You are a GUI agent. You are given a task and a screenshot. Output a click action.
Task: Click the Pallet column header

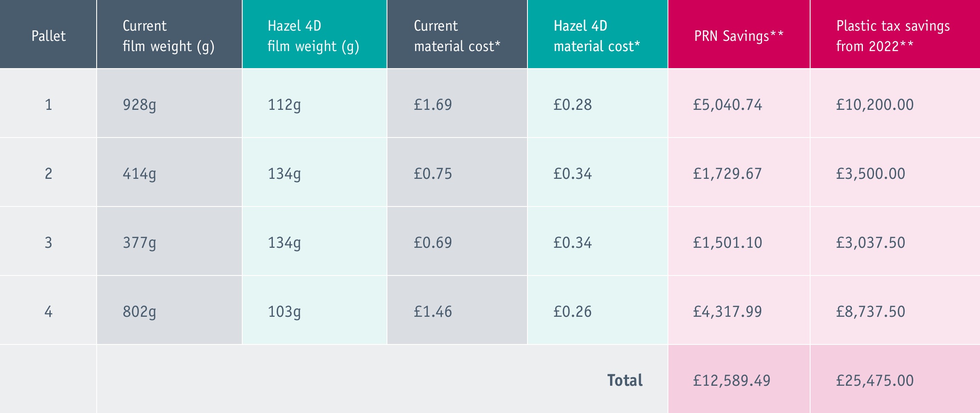pos(49,36)
